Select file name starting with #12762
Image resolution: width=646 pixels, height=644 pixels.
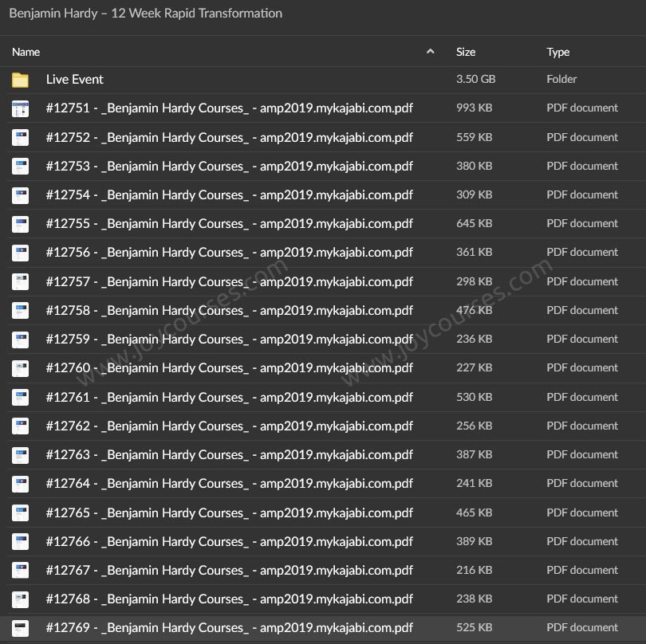(230, 426)
